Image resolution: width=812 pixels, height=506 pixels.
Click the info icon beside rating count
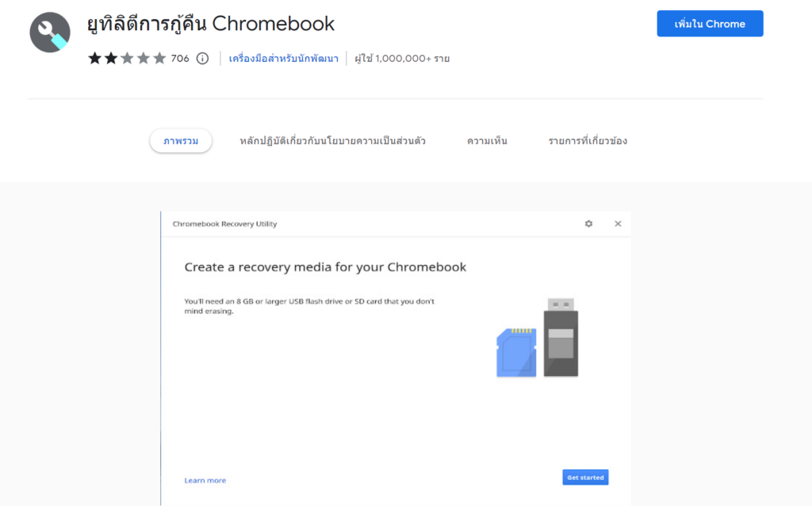202,58
